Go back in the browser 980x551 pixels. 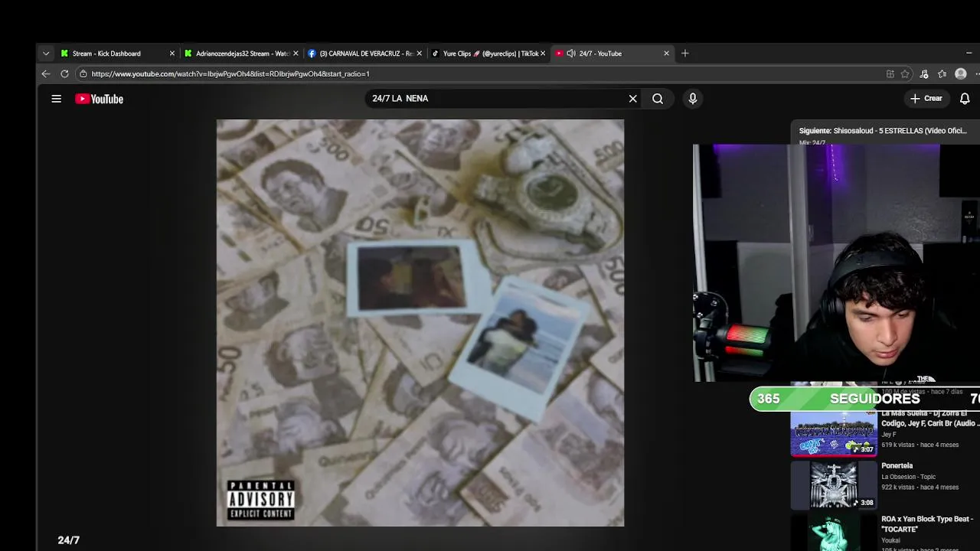point(46,74)
